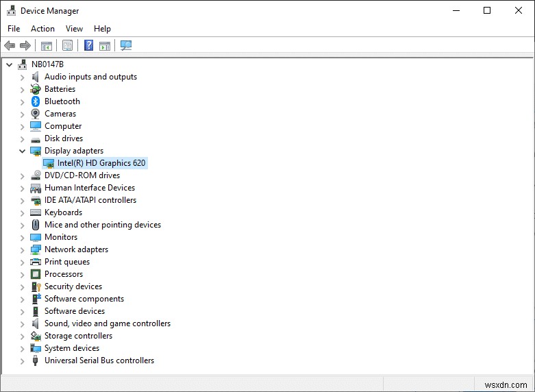Click the Audio inputs and outputs speaker icon
This screenshot has width=535, height=392.
point(36,77)
